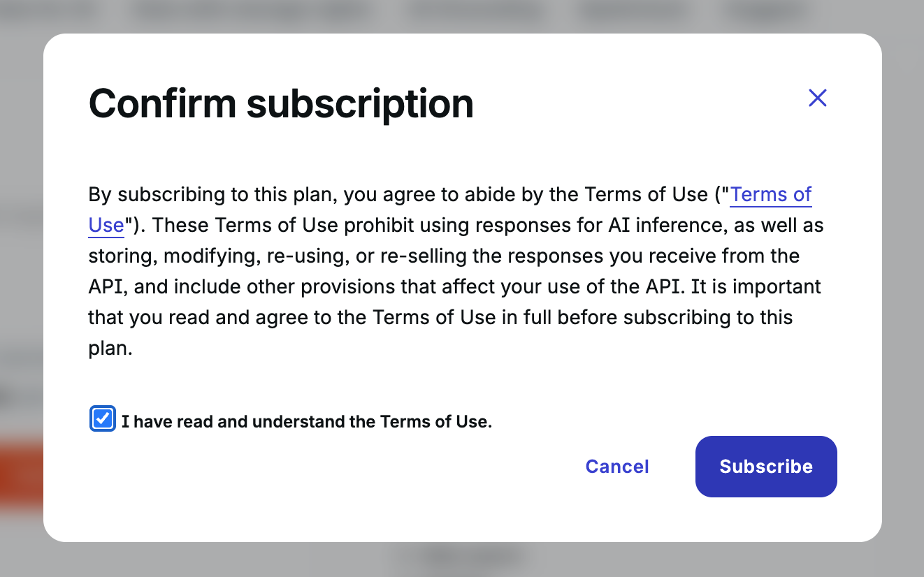
Task: Deselect the checked agreement tick box
Action: 103,419
